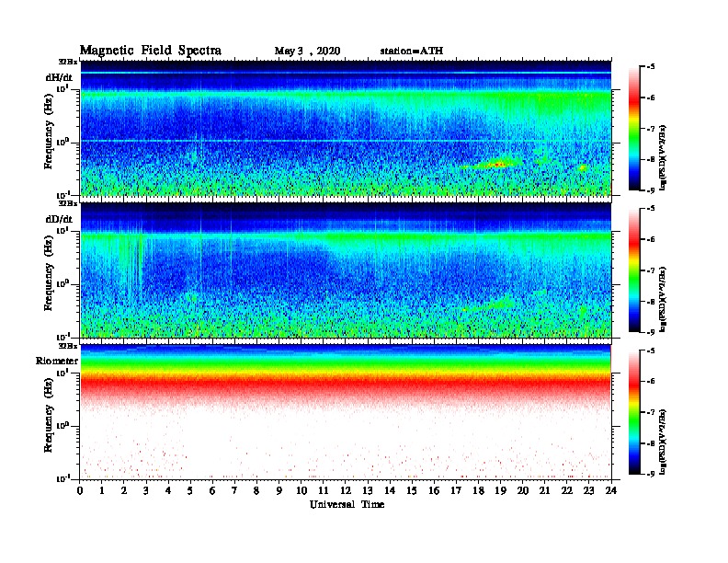Image resolution: width=728 pixels, height=563 pixels.
Task: Click the "Magnetic Field Spectra" title
Action: tap(151, 51)
